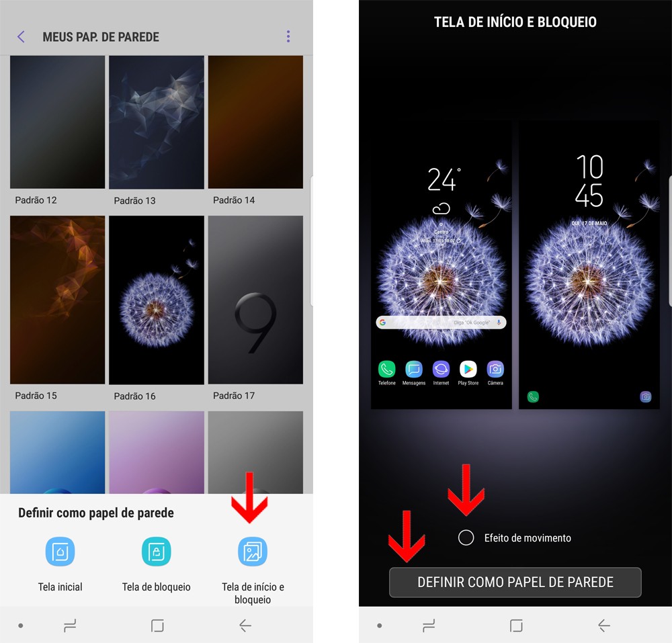Select the Padrão 17 wallpaper thumbnail
Image resolution: width=672 pixels, height=643 pixels.
point(255,300)
